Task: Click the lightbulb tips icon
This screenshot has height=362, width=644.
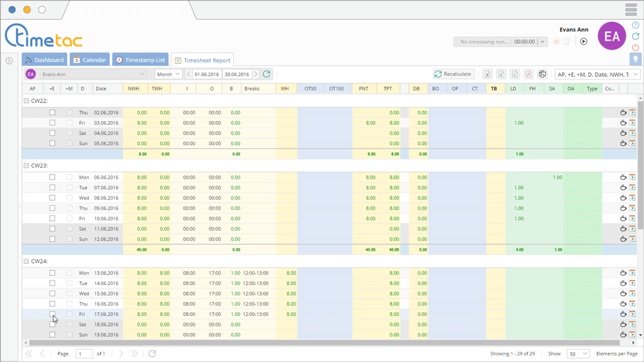Action: (635, 59)
